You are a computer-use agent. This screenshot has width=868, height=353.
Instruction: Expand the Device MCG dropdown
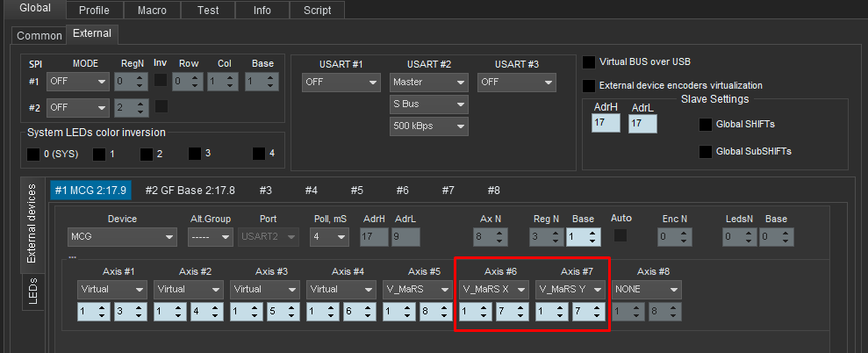click(x=121, y=237)
